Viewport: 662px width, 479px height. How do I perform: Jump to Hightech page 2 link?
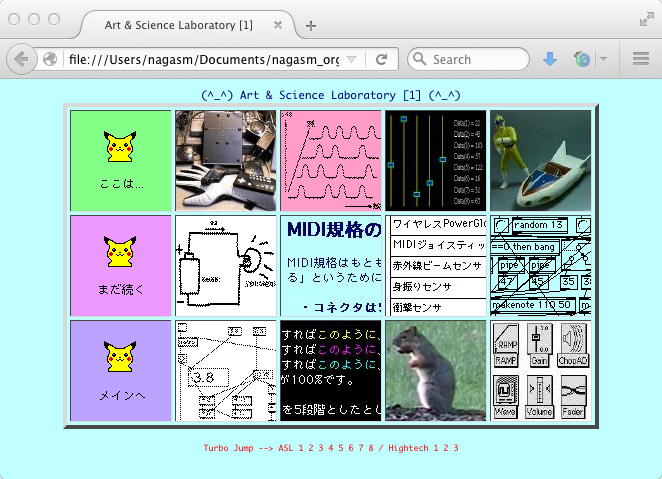pos(446,448)
